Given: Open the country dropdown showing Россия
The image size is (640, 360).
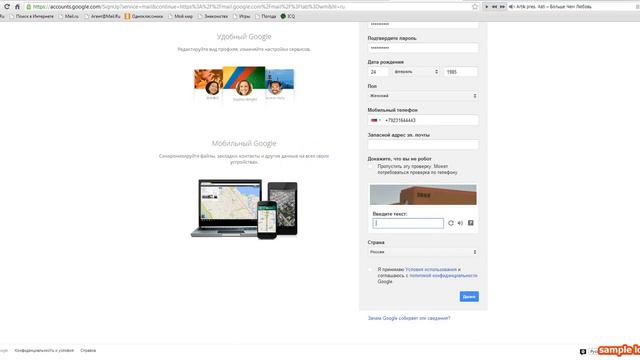Looking at the screenshot, I should click(x=423, y=252).
